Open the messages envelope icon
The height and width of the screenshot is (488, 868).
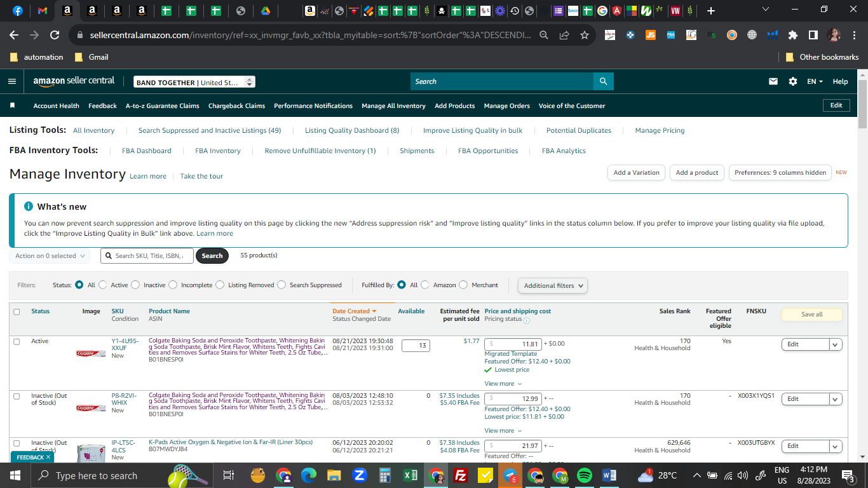[x=773, y=81]
